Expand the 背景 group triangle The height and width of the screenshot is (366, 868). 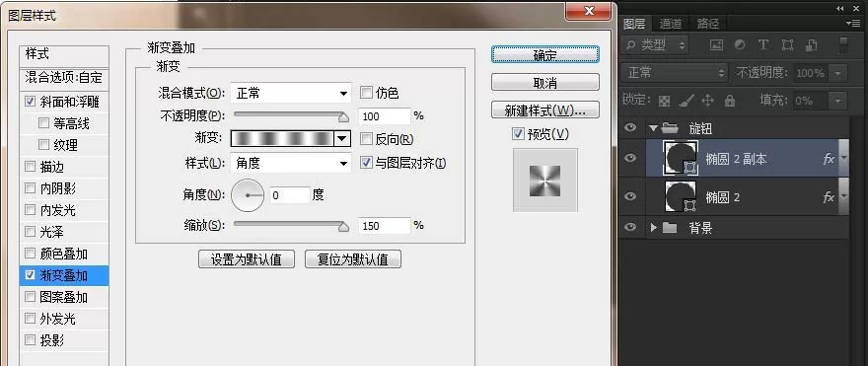pyautogui.click(x=654, y=228)
